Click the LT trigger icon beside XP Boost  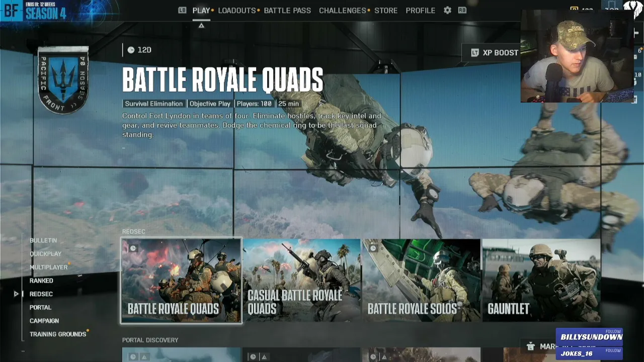coord(474,53)
